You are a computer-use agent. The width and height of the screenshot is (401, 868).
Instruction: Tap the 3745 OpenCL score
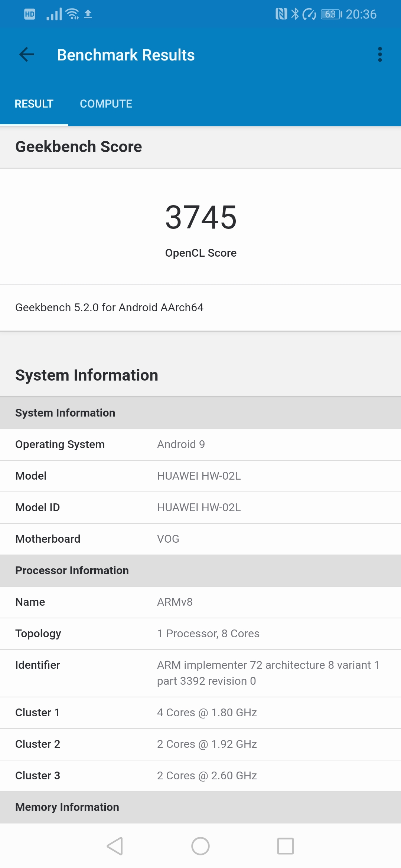tap(200, 218)
